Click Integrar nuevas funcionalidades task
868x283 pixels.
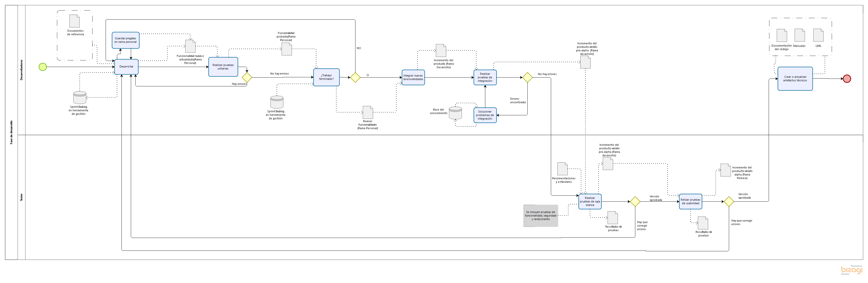tap(413, 77)
